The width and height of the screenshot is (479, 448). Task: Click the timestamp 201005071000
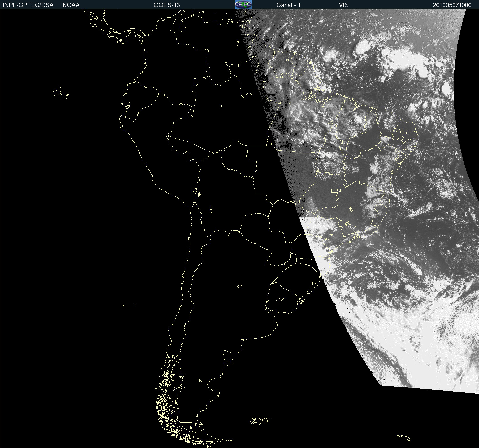coord(452,5)
